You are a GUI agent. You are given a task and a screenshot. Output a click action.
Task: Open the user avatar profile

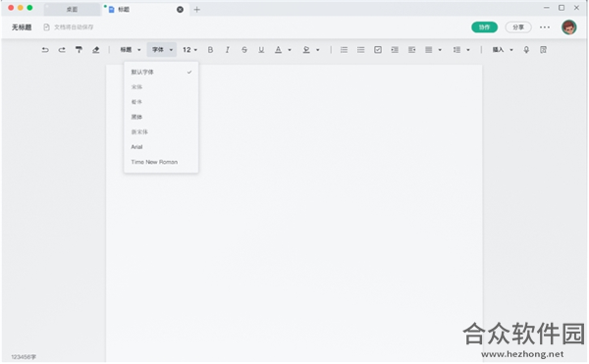pyautogui.click(x=568, y=27)
